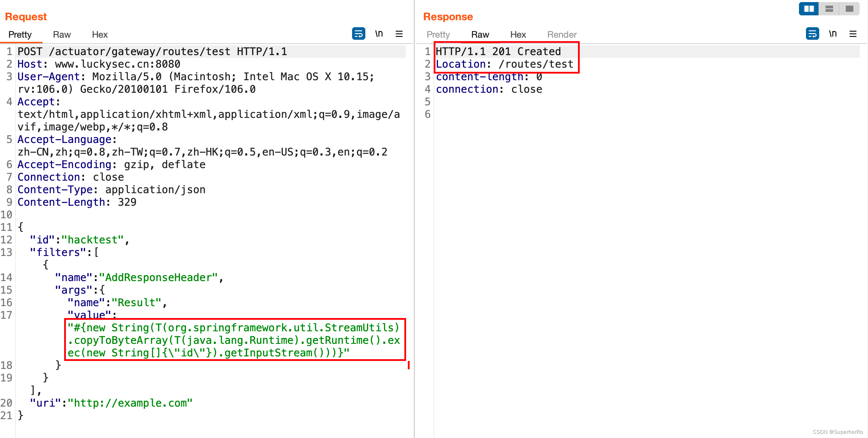The height and width of the screenshot is (438, 868).
Task: Toggle word wrap in Response panel
Action: tap(812, 34)
